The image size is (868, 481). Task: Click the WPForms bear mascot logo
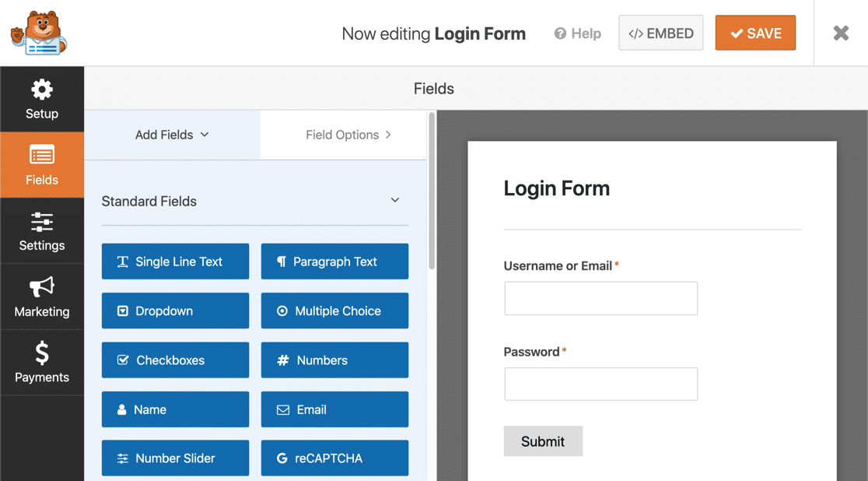(x=39, y=33)
